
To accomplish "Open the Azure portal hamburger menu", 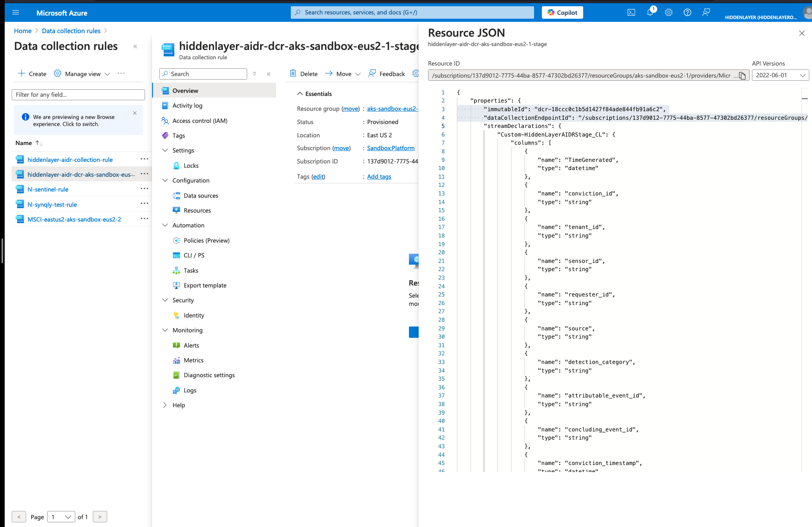I will click(16, 12).
